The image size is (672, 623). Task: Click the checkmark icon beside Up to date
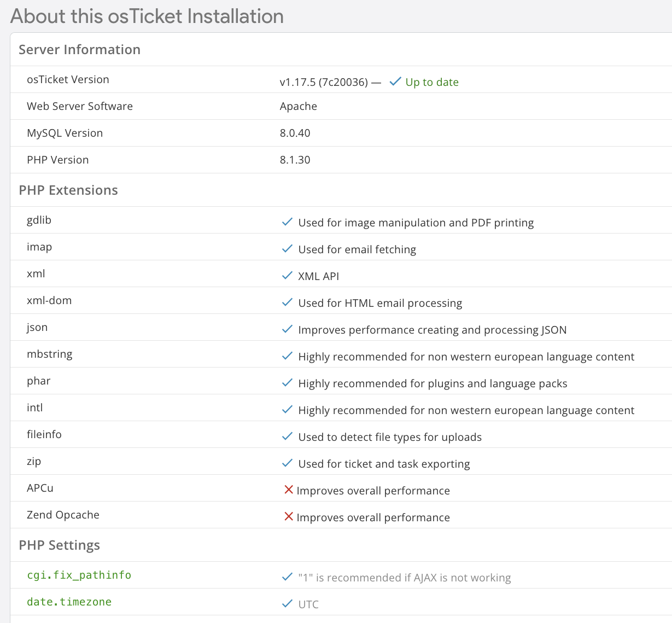tap(395, 82)
